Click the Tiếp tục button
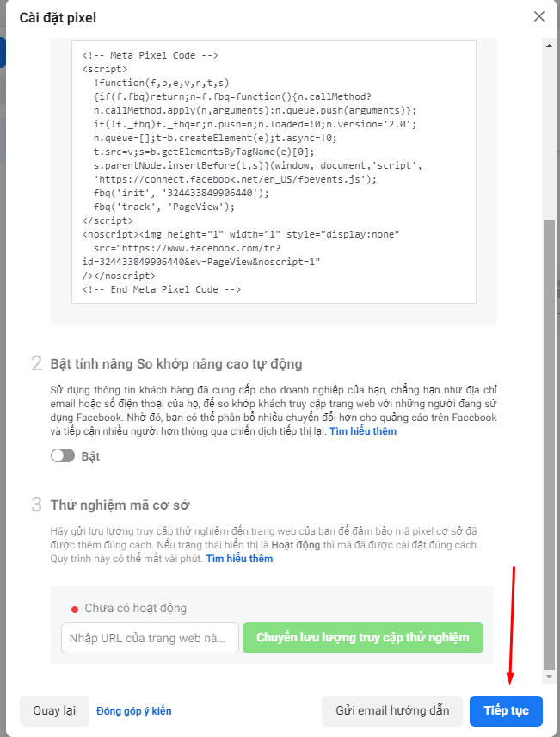The height and width of the screenshot is (737, 560). tap(506, 711)
